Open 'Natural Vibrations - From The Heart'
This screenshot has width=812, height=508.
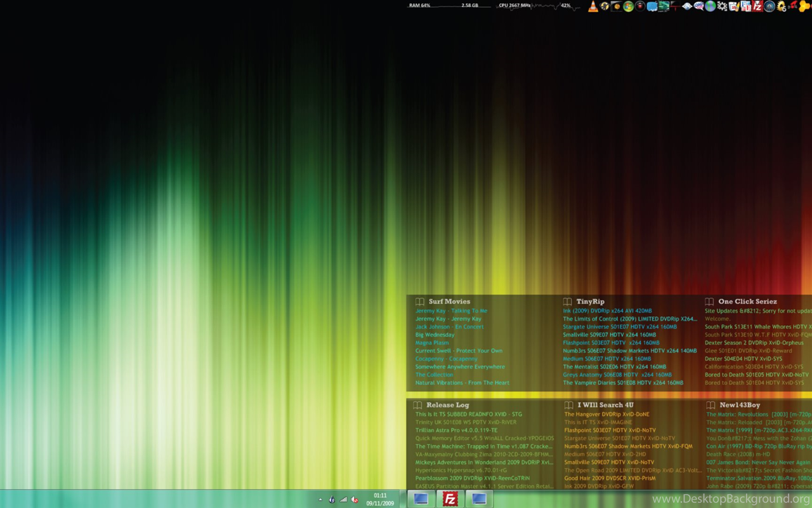(x=462, y=383)
